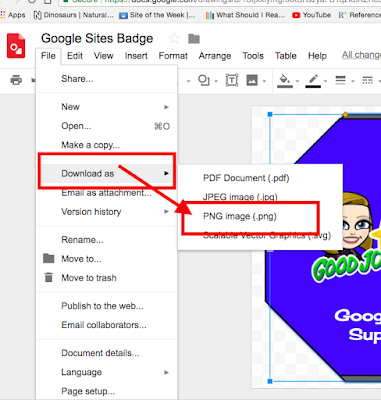Select Move to... menu entry

[x=106, y=259]
